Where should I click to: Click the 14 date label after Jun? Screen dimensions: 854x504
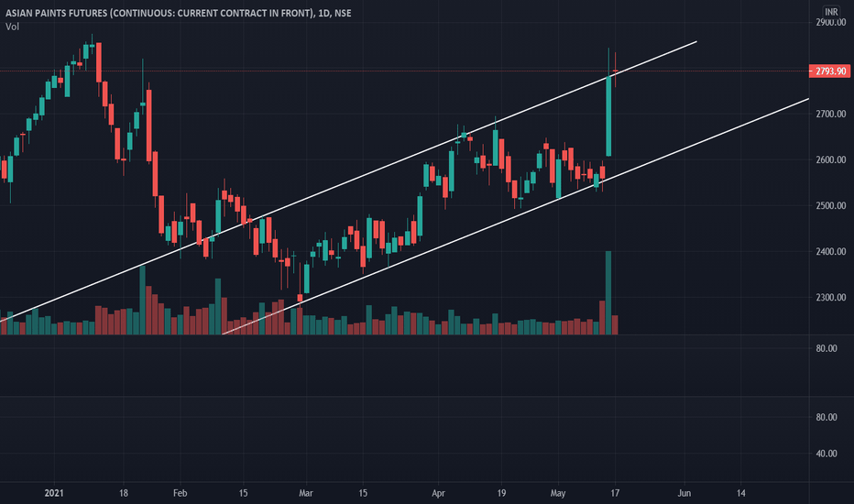[x=740, y=493]
